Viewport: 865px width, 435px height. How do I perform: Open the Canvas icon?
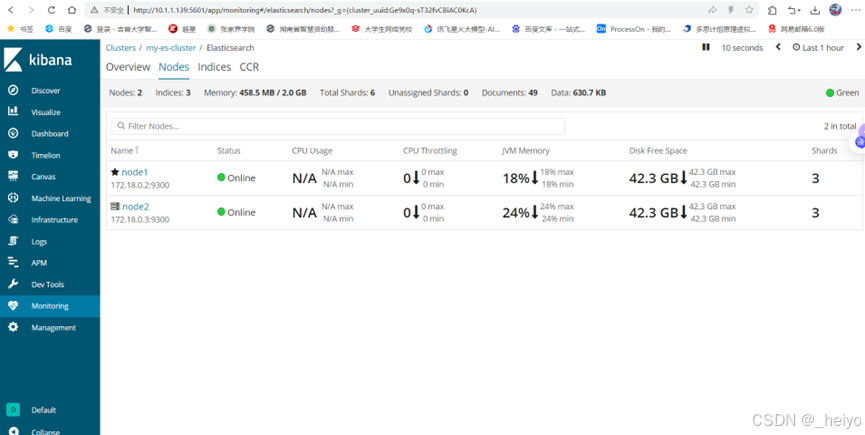click(13, 176)
